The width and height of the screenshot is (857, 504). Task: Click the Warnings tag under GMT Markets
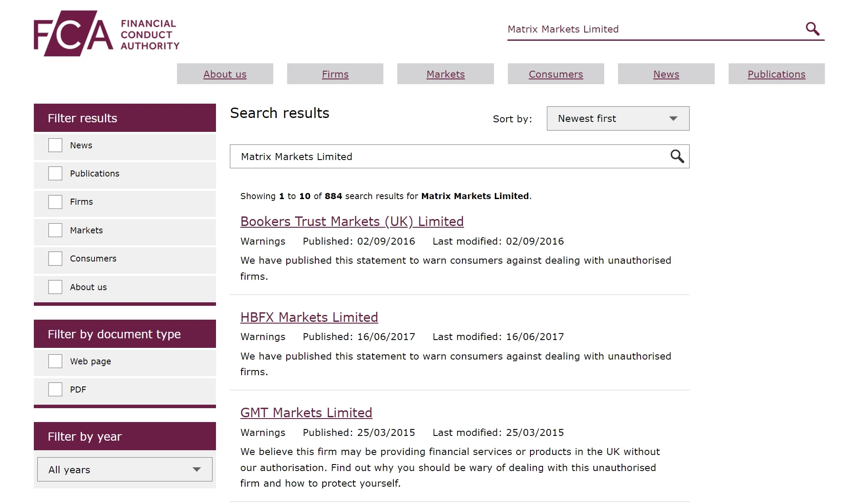click(263, 432)
